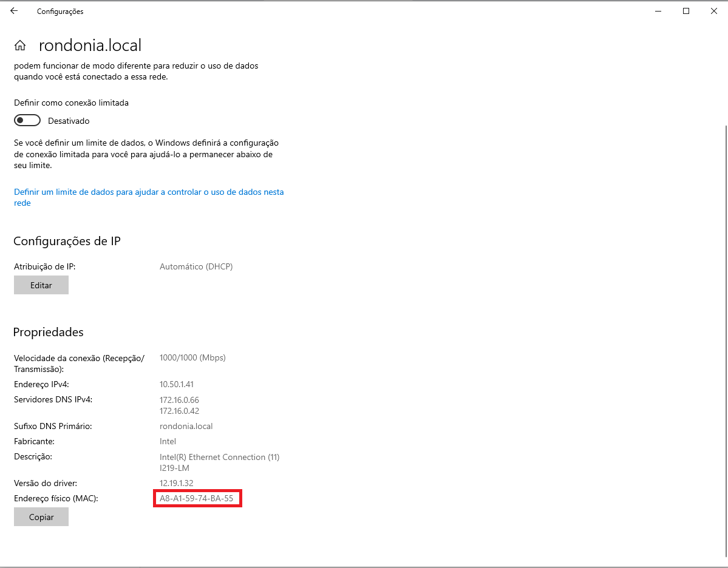Click the Automático (DHCP) assignment value

coord(196,266)
